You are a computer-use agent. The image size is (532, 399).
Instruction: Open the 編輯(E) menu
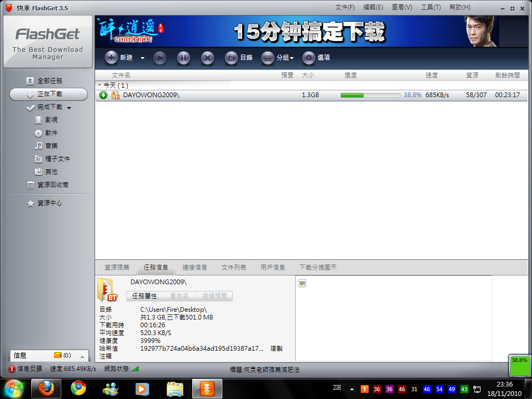(373, 7)
